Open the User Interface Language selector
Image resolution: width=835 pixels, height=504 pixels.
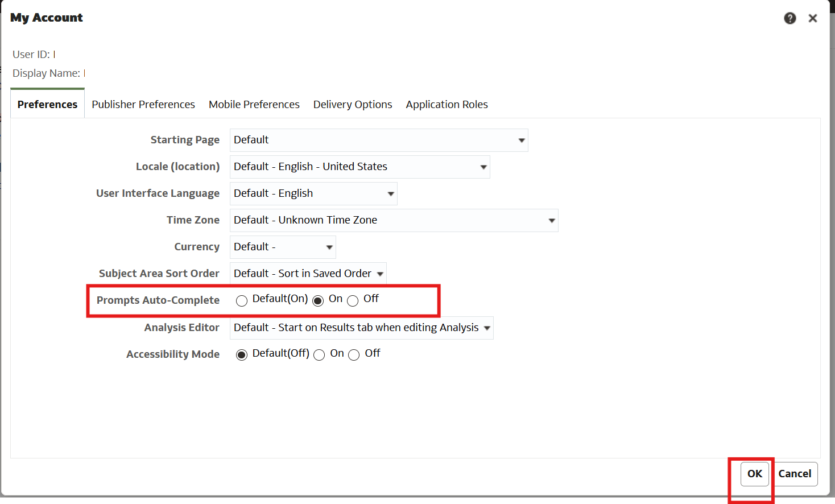(x=390, y=193)
